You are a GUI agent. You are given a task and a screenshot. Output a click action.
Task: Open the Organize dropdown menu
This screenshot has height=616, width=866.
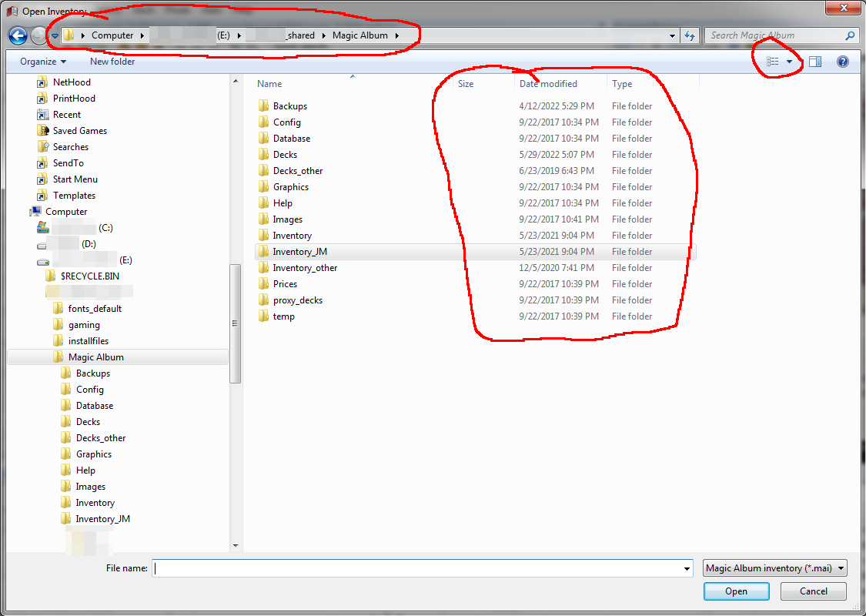click(43, 62)
